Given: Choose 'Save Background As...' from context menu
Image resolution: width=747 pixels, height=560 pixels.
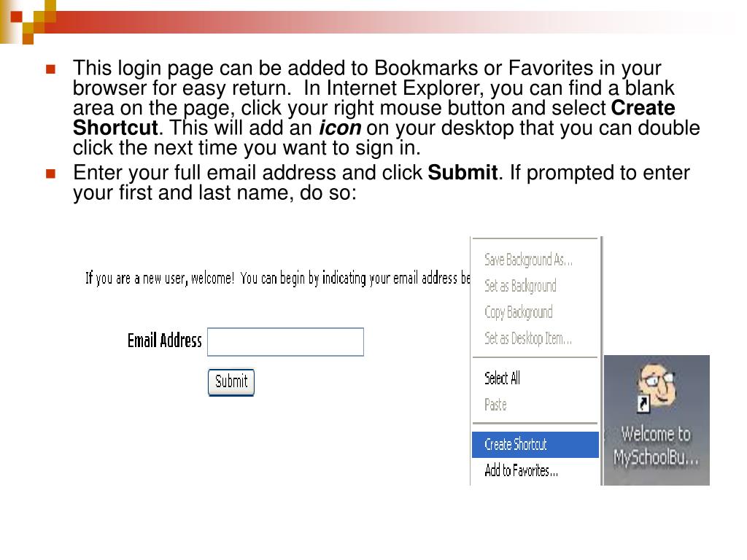Looking at the screenshot, I should (x=528, y=260).
